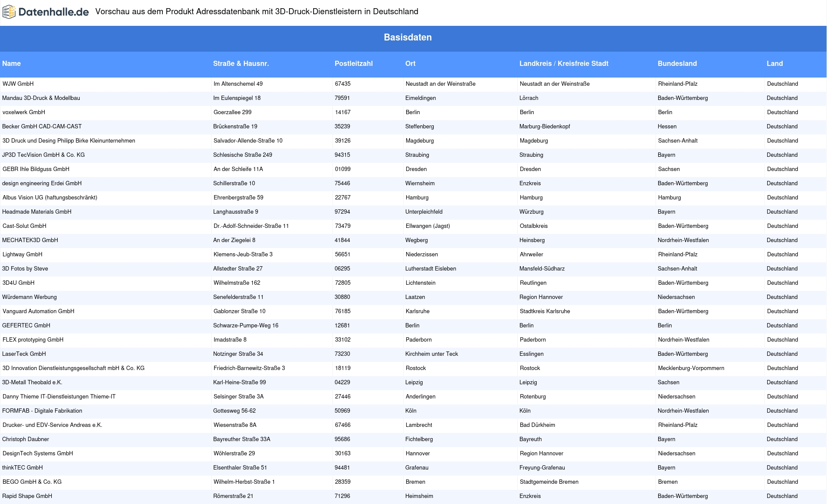The height and width of the screenshot is (504, 827).
Task: Select the voxelwerk GmbH entry
Action: coord(24,112)
